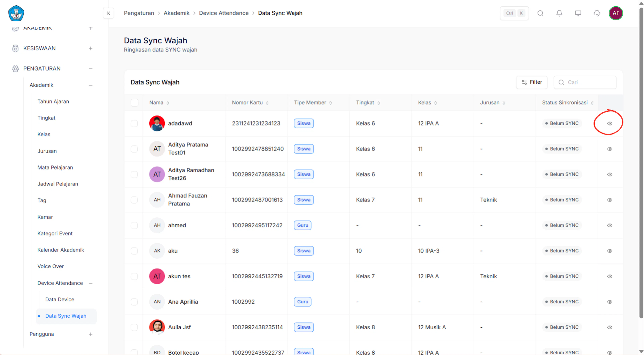Open the Filter button
Screen dimensions: 644x355
pos(531,82)
